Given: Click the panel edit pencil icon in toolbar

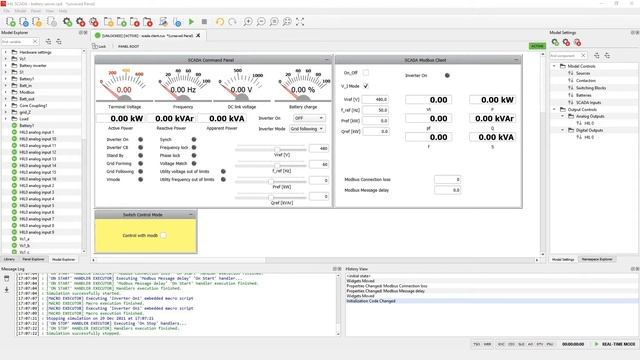Looking at the screenshot, I should coord(163,22).
